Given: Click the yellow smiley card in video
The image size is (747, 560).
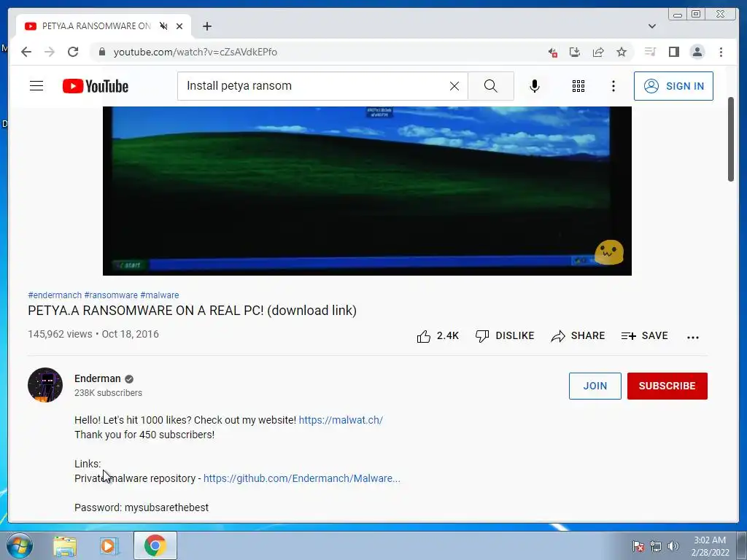Looking at the screenshot, I should point(609,252).
